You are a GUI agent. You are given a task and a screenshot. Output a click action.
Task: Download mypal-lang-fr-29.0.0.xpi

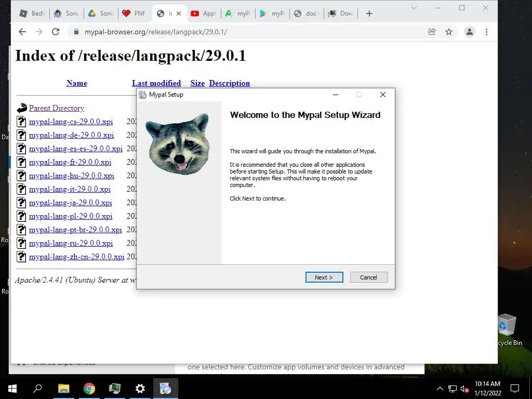70,162
